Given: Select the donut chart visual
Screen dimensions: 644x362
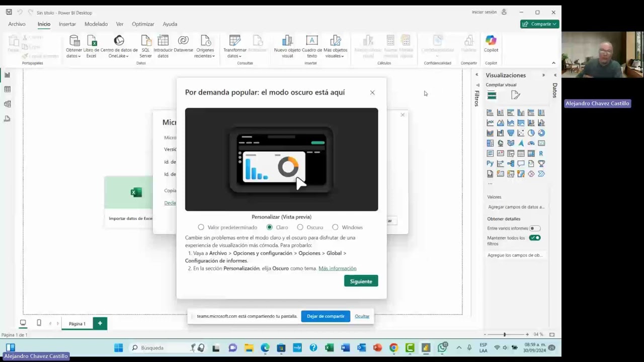Looking at the screenshot, I should pos(541,133).
